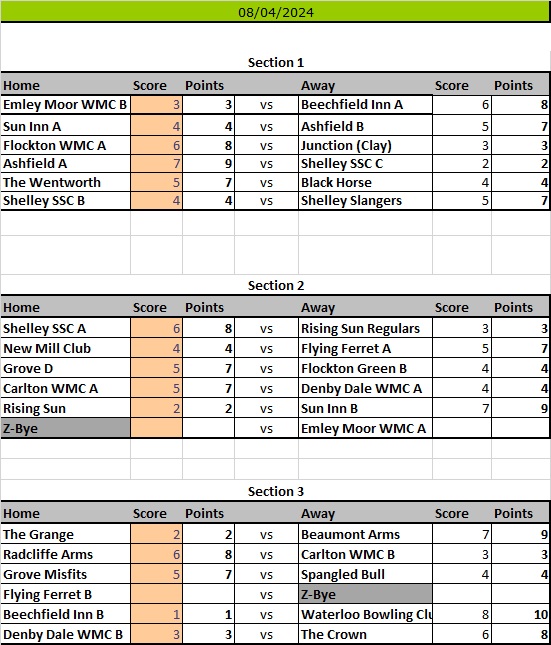The height and width of the screenshot is (645, 551).
Task: Select the Emley Moor WMC B cell
Action: pyautogui.click(x=65, y=105)
